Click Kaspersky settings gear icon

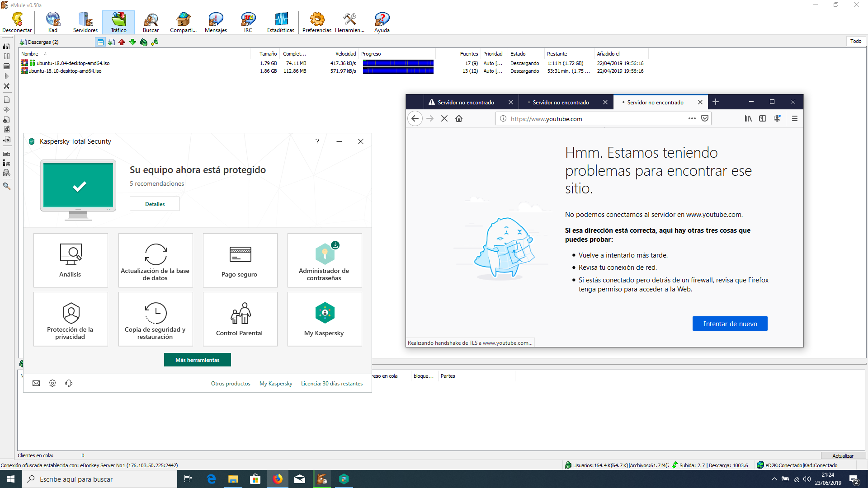coord(52,383)
